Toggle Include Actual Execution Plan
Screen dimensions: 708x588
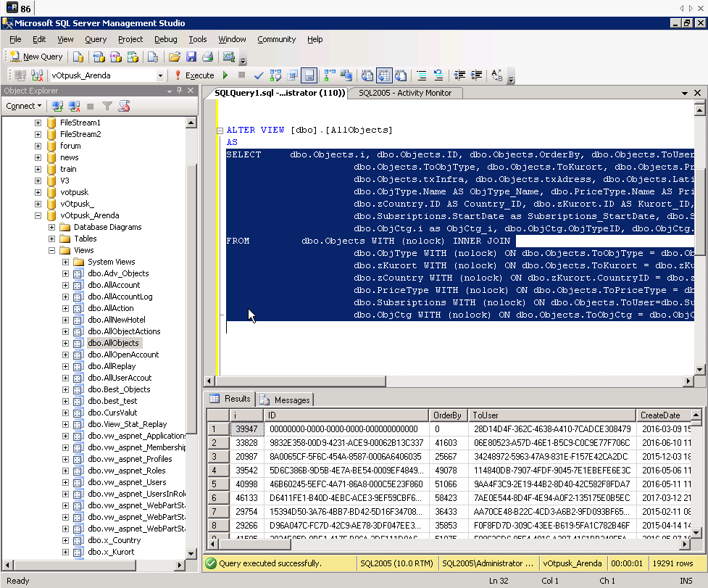coord(330,75)
